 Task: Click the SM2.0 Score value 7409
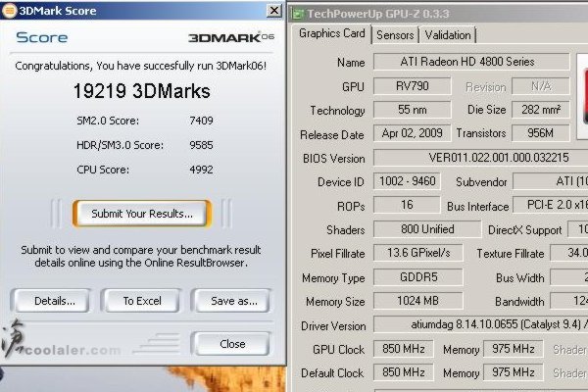[201, 121]
